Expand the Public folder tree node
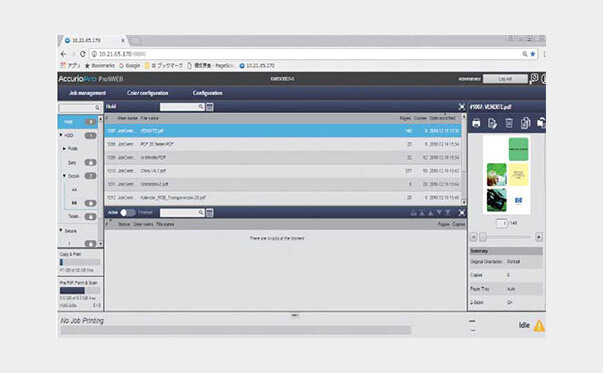This screenshot has width=603, height=373. click(x=64, y=148)
